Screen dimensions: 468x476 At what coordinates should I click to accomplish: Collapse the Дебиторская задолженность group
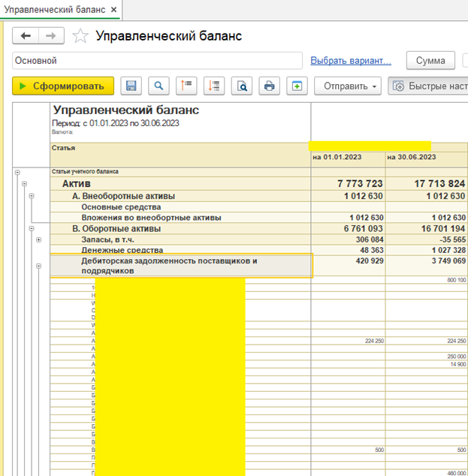38,266
